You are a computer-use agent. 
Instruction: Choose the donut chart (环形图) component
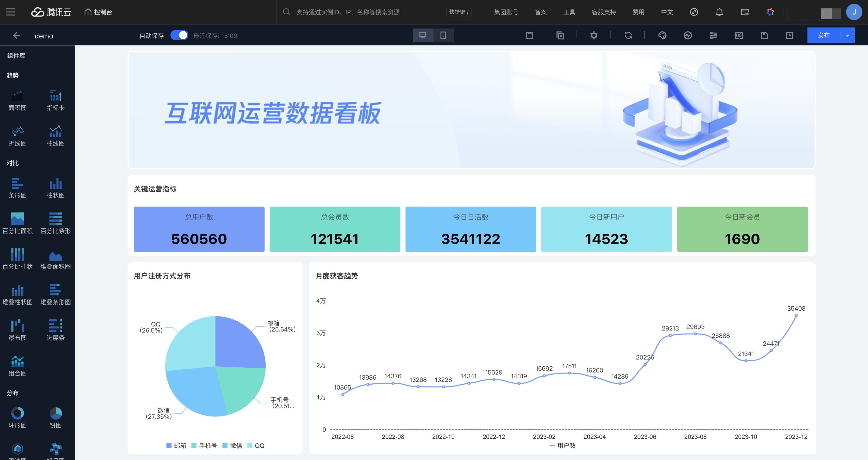click(17, 417)
